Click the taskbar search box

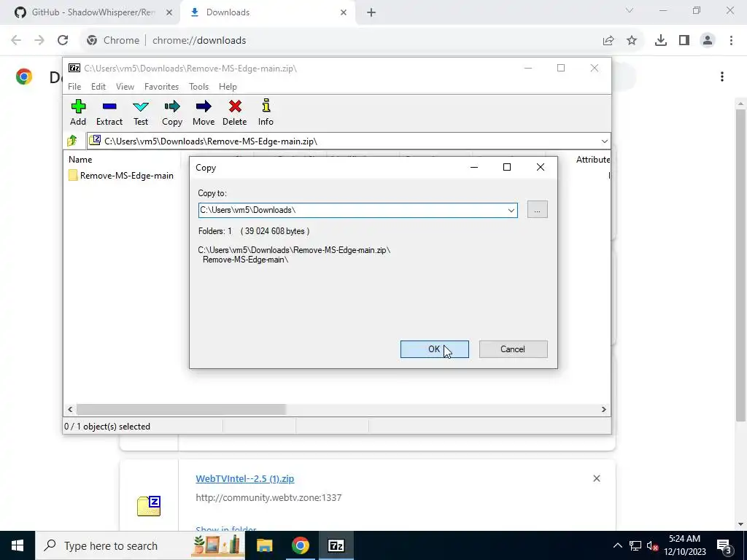pos(140,545)
